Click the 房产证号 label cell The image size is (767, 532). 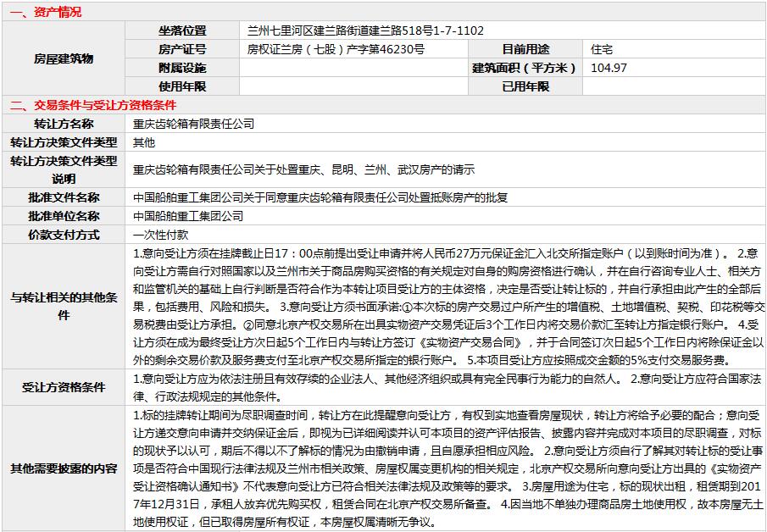181,49
